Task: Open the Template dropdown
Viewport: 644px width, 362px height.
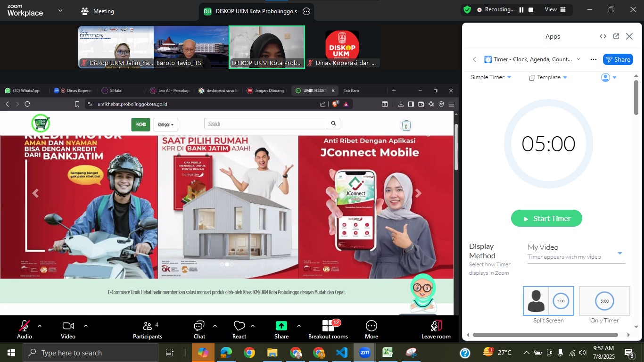Action: click(548, 77)
